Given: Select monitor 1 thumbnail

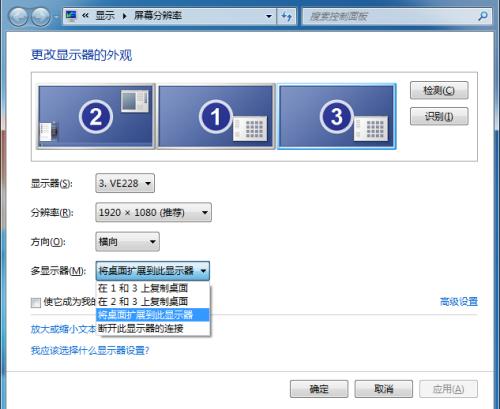Looking at the screenshot, I should click(x=216, y=116).
